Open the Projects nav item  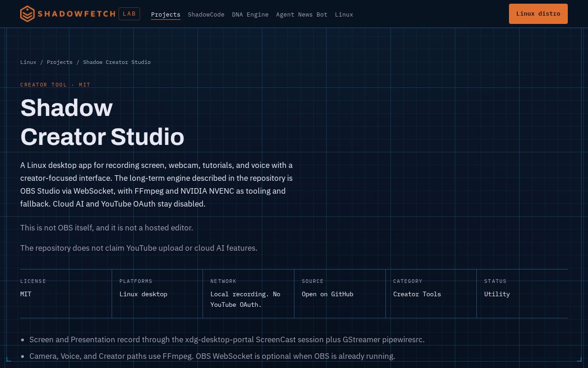coord(166,15)
